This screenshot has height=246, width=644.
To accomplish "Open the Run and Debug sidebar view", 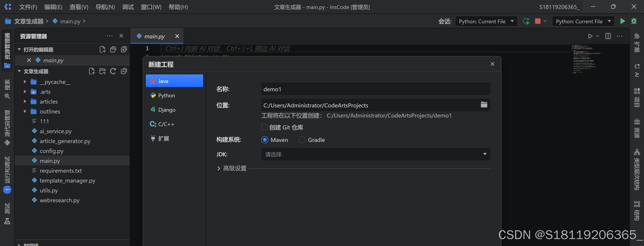I will [7, 190].
